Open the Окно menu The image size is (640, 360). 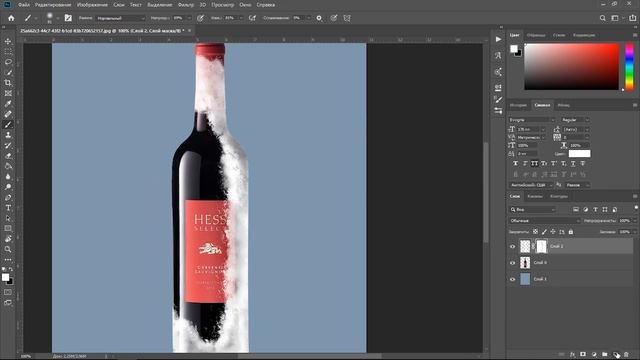245,5
